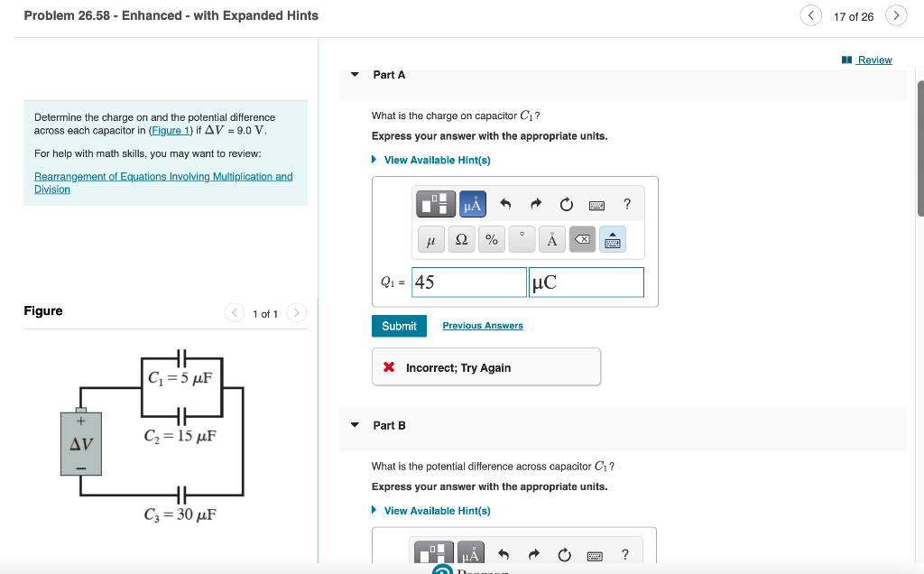Screen dimensions: 924x574
Task: Expand View Available Hint(s) for Part A
Action: pos(434,160)
